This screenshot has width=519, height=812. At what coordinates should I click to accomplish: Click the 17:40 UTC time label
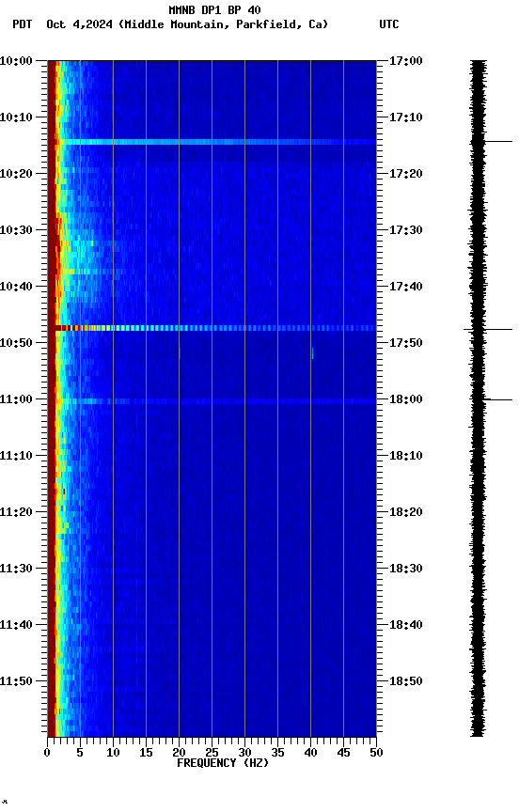405,287
